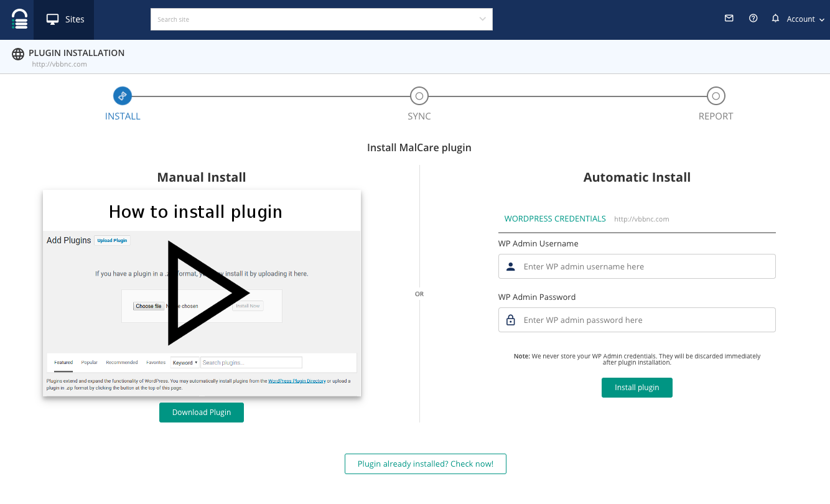Open the Sites menu label

tap(75, 19)
